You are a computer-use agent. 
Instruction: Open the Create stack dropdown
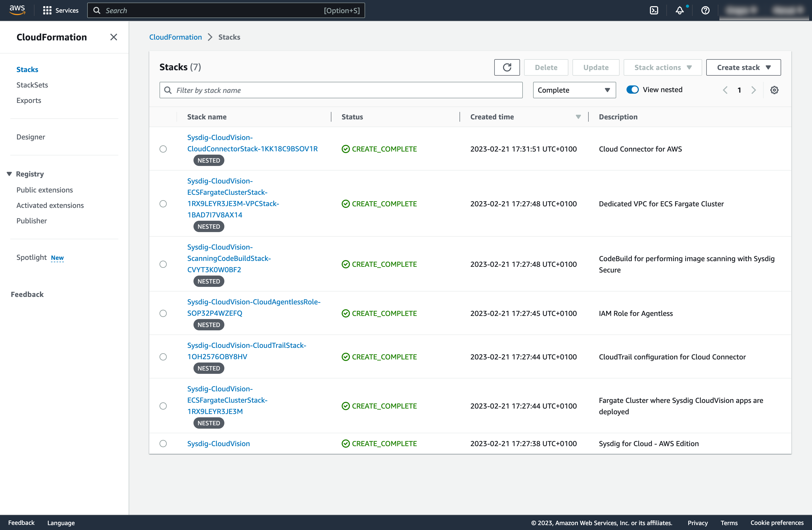[x=743, y=67]
